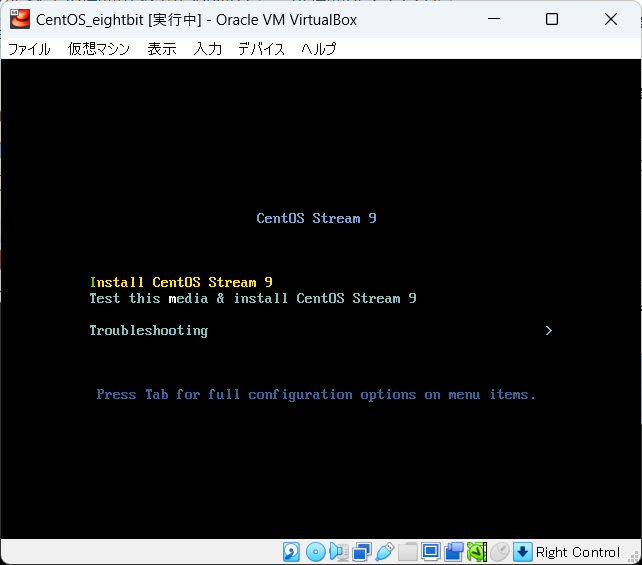642x565 pixels.
Task: Click the Press Tab configuration hint text
Action: tap(316, 394)
